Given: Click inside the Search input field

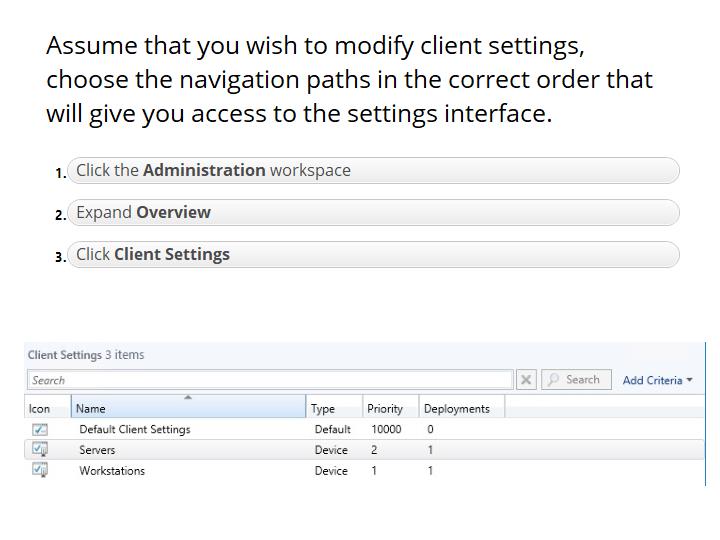Looking at the screenshot, I should click(x=270, y=380).
